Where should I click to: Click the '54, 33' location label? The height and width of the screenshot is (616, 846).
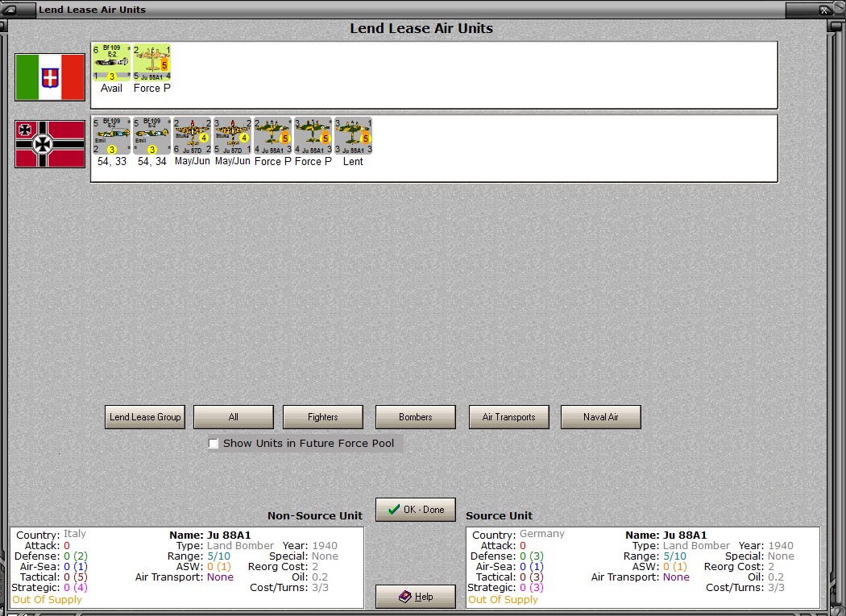pos(112,161)
